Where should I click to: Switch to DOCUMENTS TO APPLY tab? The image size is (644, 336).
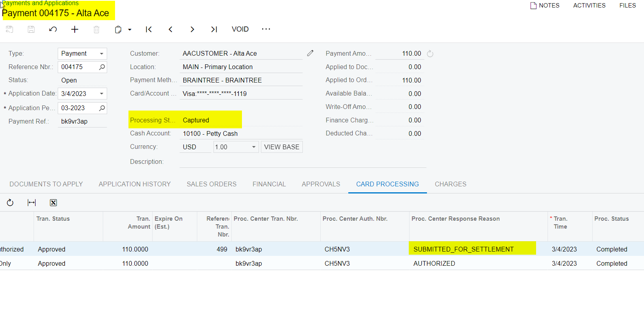(46, 184)
